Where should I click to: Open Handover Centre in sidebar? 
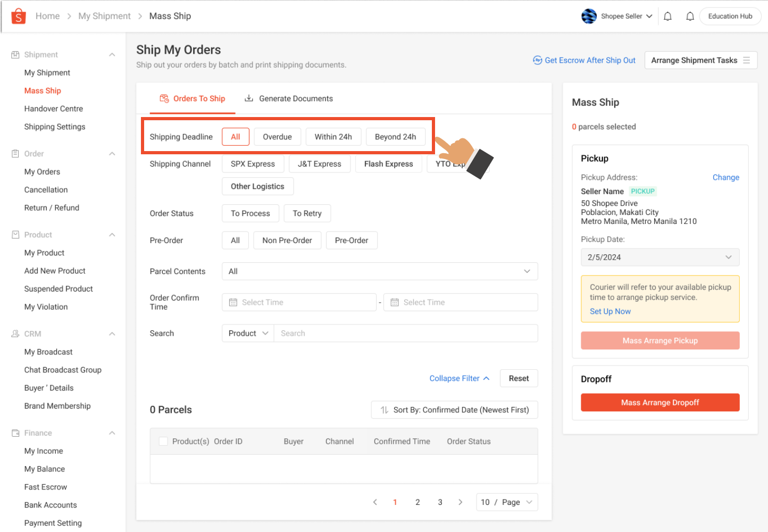coord(54,109)
